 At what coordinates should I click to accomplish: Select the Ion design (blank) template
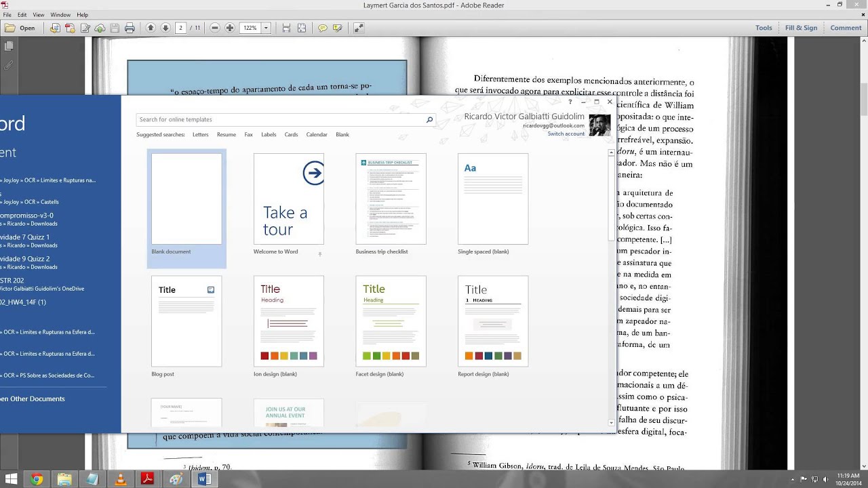[289, 326]
